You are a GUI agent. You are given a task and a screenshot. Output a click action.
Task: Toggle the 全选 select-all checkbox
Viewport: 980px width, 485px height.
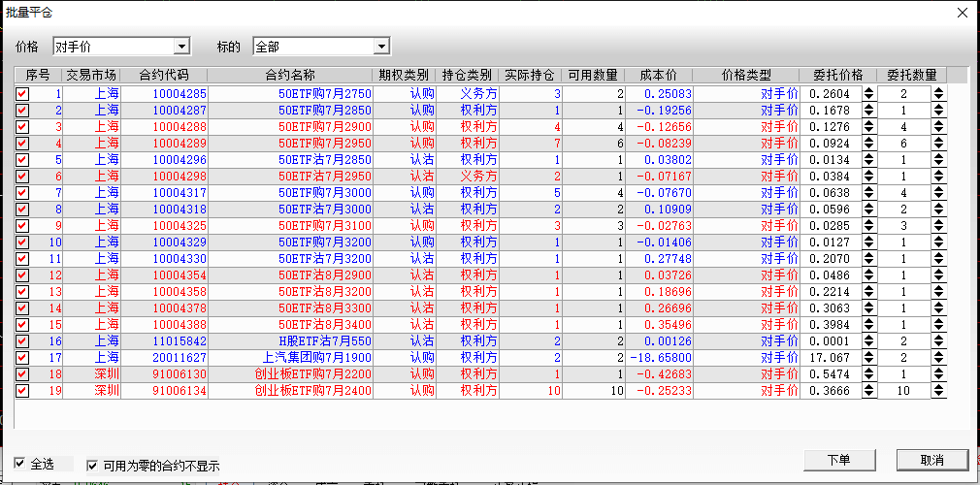[x=21, y=465]
